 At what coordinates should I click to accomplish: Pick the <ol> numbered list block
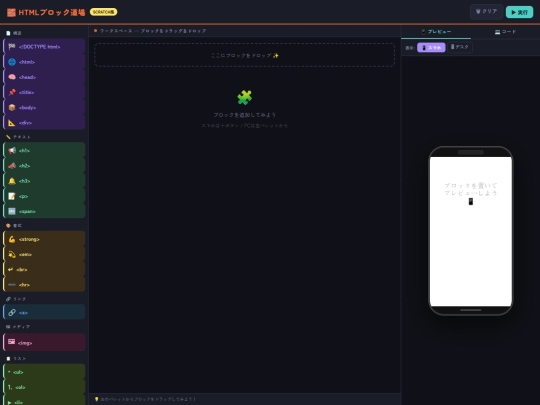click(44, 387)
